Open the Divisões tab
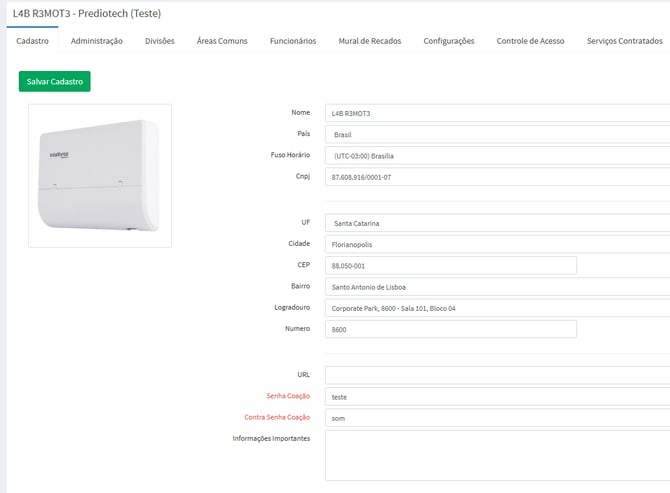The width and height of the screenshot is (670, 493). 160,41
